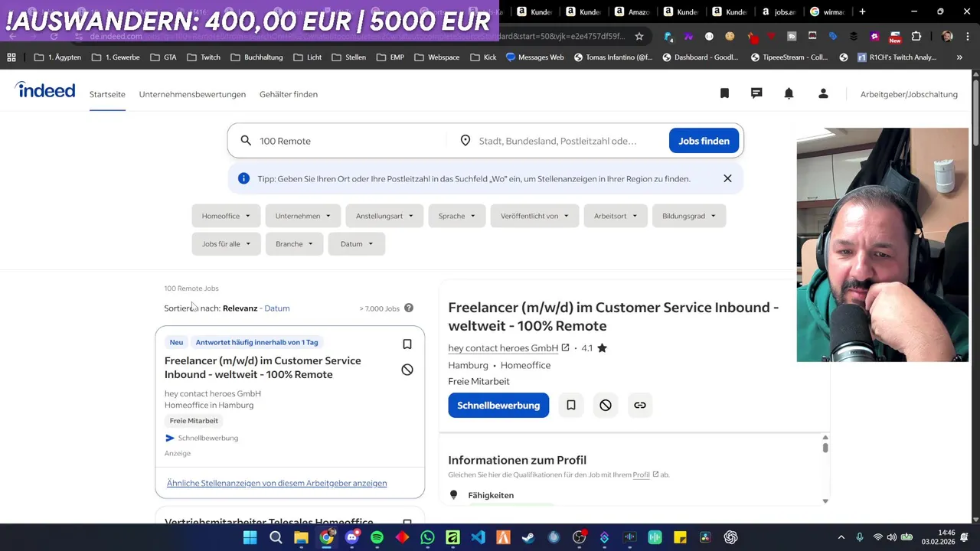Show hidden system tray icons
The image size is (980, 551).
pyautogui.click(x=841, y=537)
